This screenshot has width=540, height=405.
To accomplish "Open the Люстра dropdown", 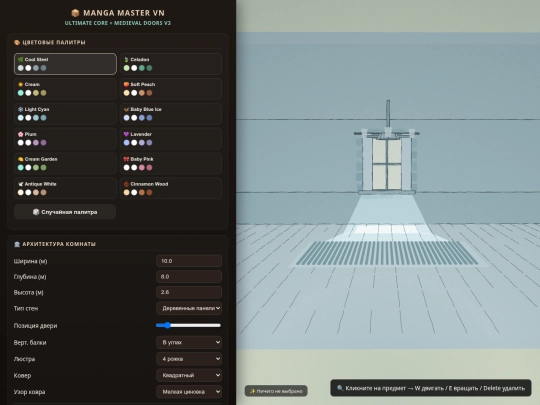I will [x=189, y=359].
